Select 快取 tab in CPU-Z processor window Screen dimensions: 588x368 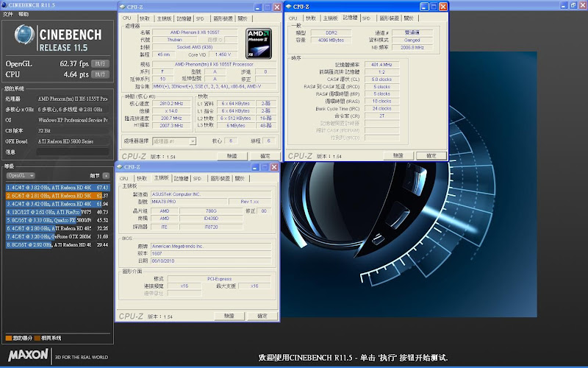pyautogui.click(x=144, y=18)
